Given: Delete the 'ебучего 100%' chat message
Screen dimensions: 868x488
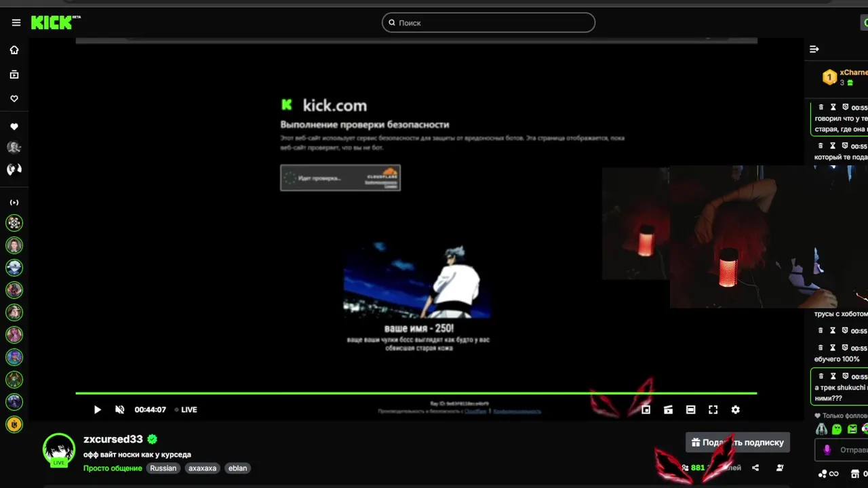Looking at the screenshot, I should click(x=821, y=348).
